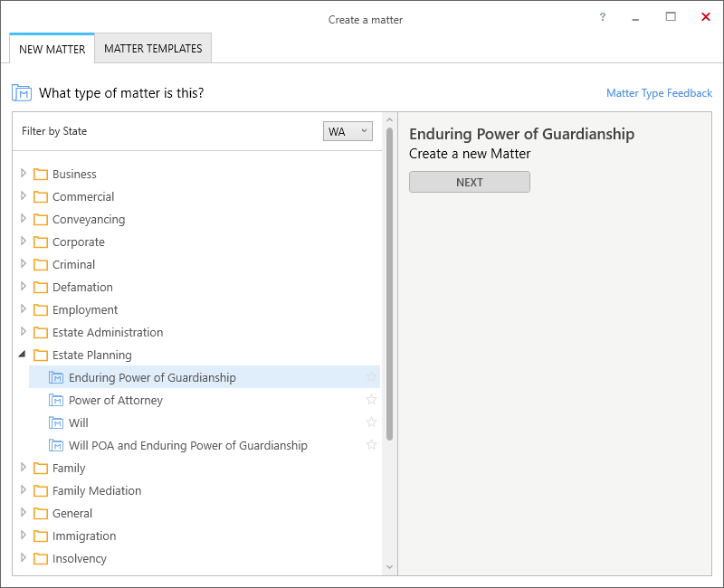The image size is (724, 588).
Task: Favorite Enduring Power of Guardianship with star
Action: point(371,377)
